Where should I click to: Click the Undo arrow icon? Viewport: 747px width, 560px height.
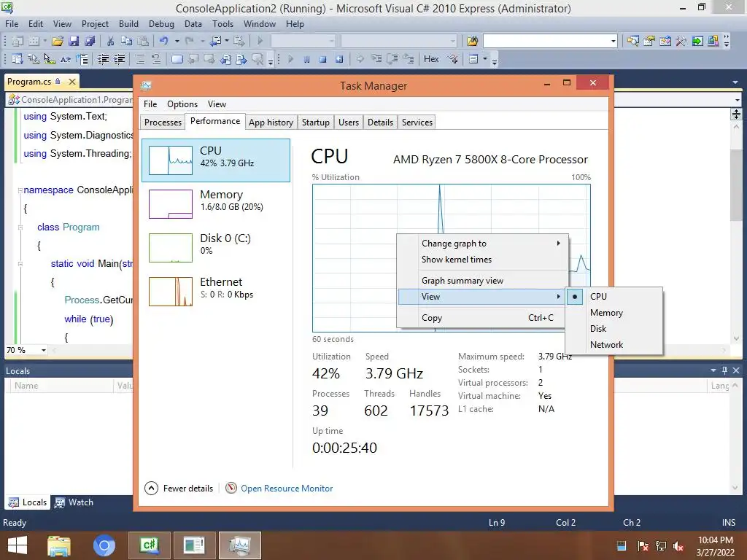164,41
